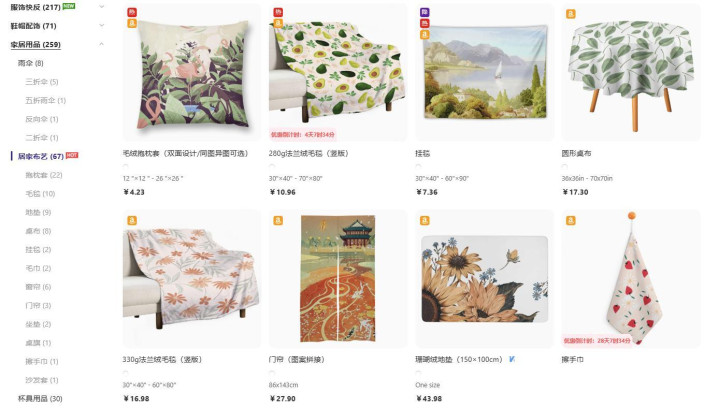The image size is (719, 408).
Task: Open the 雨伞 (8) subcategory
Action: (x=31, y=63)
